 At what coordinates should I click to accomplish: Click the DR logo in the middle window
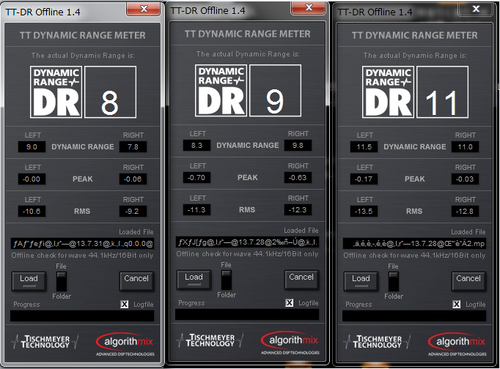pos(221,91)
